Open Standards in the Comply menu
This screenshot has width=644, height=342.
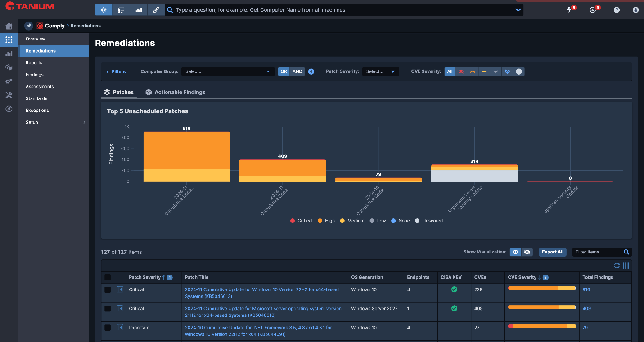point(54,98)
